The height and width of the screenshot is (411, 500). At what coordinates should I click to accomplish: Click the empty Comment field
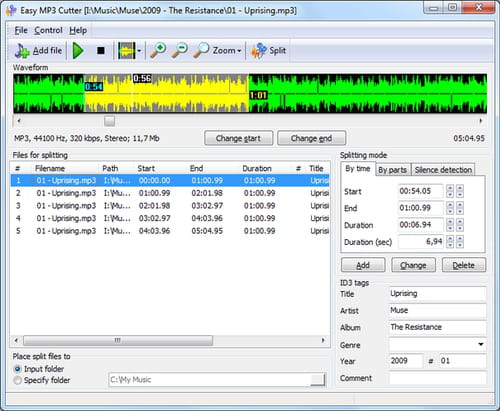coord(437,378)
